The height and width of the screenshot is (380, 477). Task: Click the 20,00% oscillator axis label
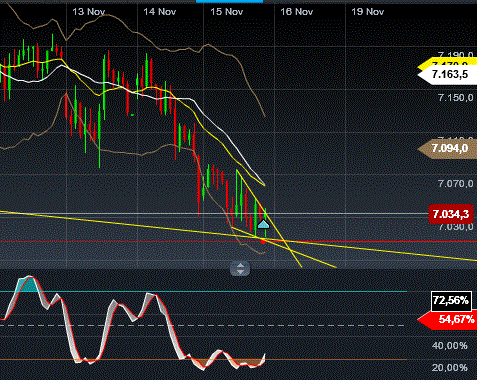coord(450,368)
